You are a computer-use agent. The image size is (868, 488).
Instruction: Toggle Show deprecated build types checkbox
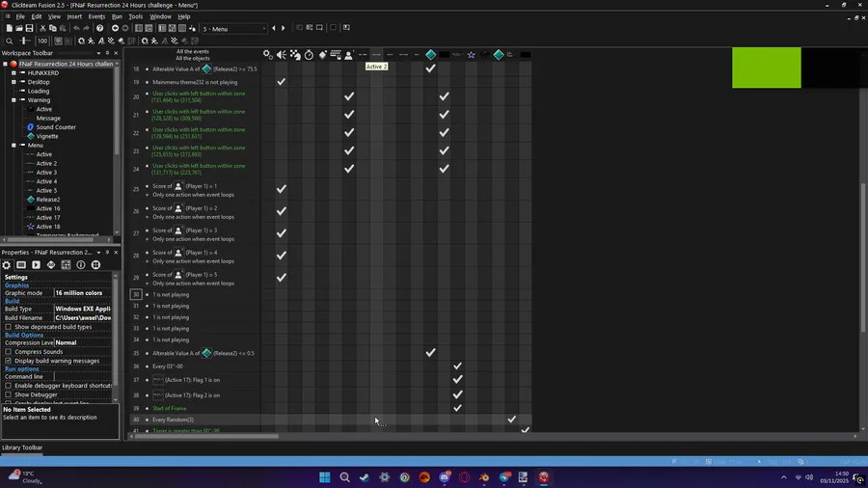tap(9, 327)
